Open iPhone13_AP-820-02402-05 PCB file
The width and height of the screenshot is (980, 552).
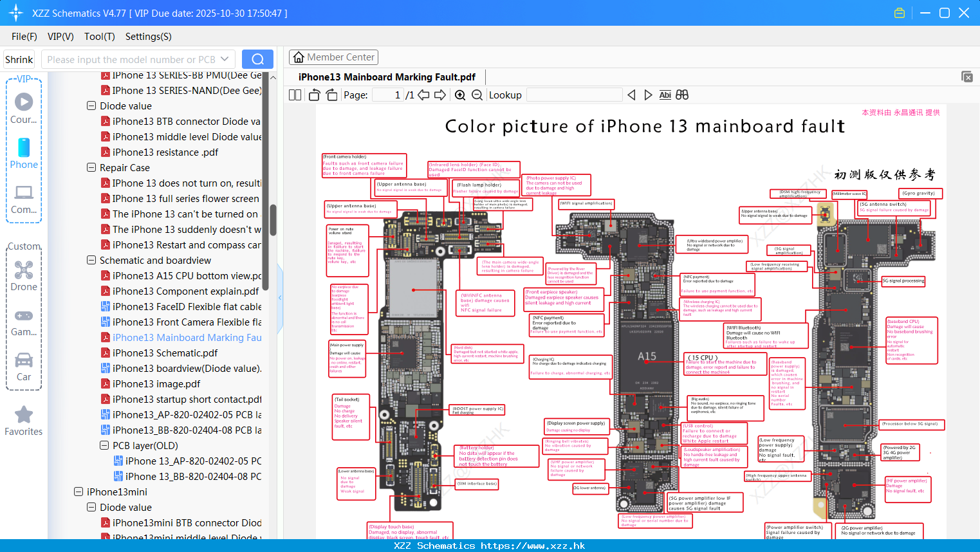tap(181, 414)
